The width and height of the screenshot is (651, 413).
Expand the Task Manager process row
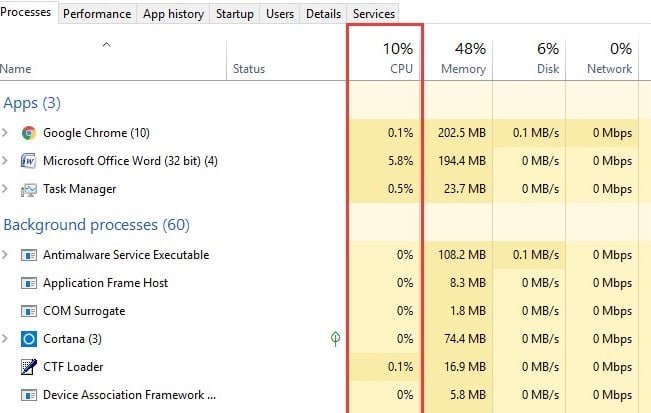click(x=5, y=189)
